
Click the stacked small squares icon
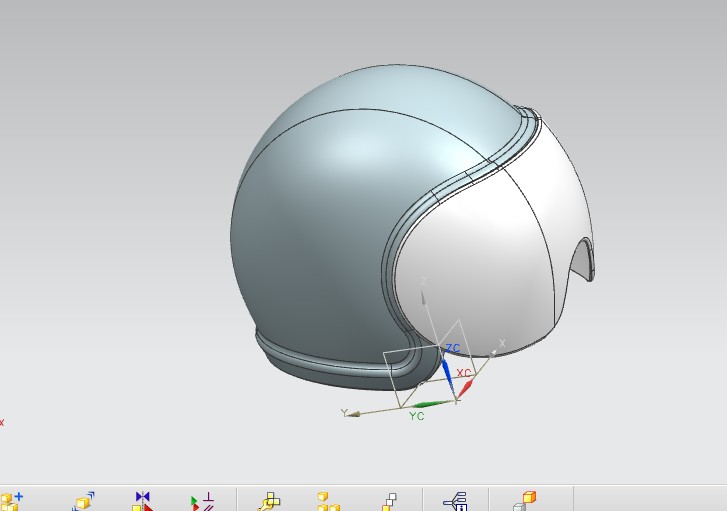point(389,502)
